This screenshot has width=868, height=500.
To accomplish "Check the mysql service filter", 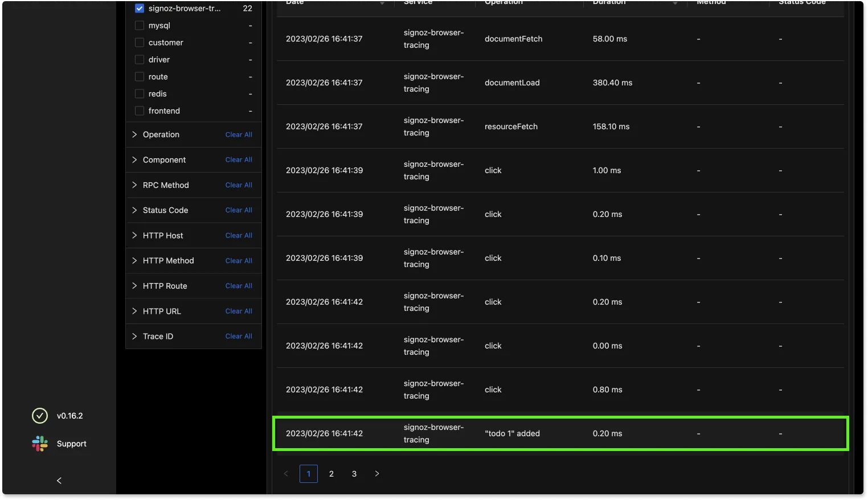I will coord(140,26).
